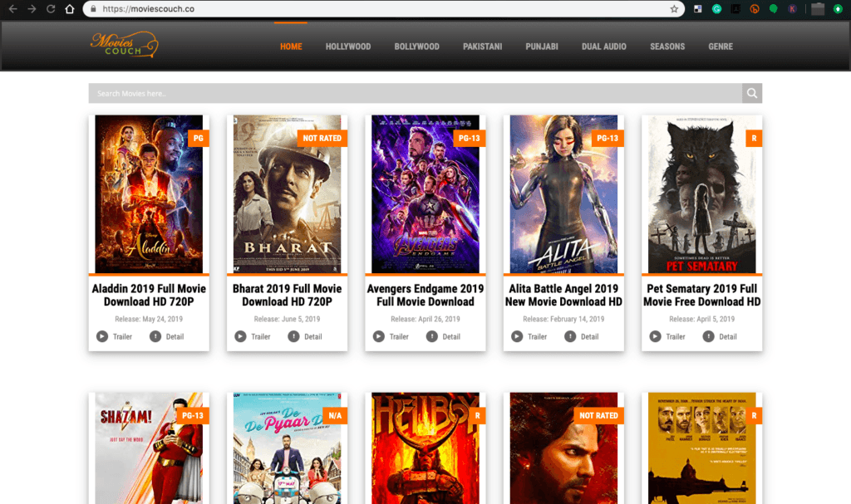Screen dimensions: 851x504
Task: Open Alita Battle Angel 2019 title link
Action: click(564, 295)
